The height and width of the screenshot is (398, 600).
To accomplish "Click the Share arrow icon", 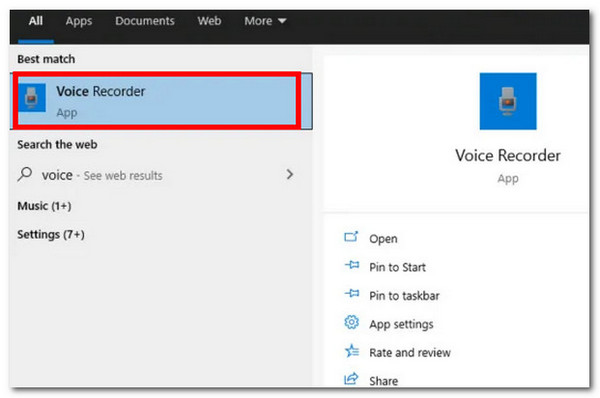I will pyautogui.click(x=351, y=378).
